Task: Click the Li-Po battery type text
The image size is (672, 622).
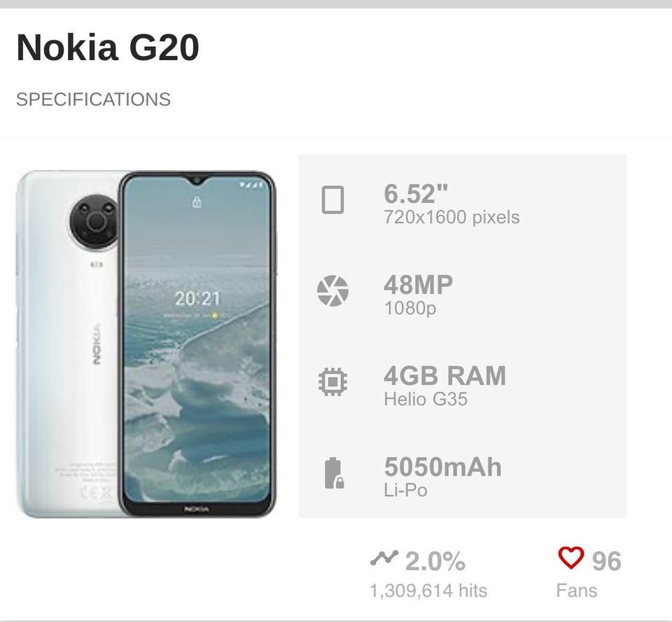Action: 405,490
